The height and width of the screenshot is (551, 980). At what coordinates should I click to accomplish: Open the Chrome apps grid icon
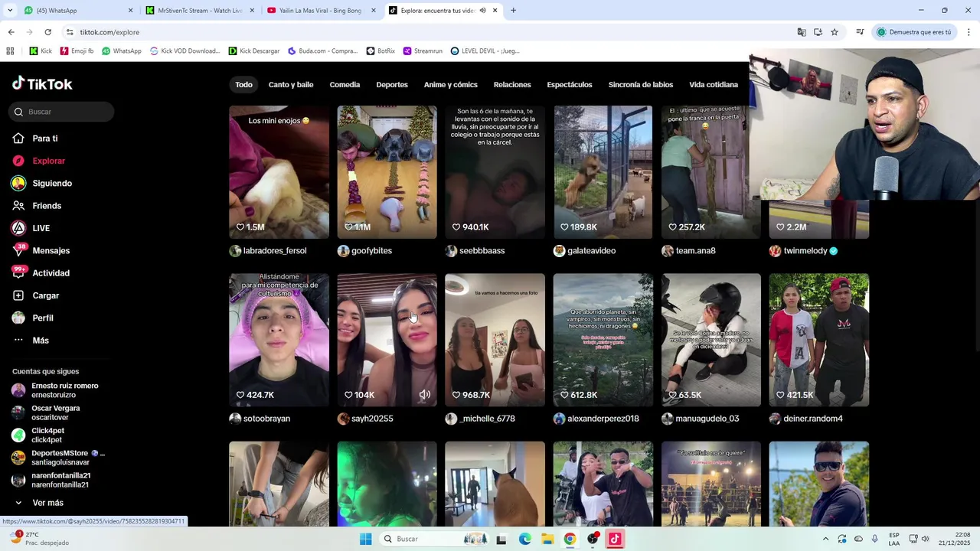10,51
